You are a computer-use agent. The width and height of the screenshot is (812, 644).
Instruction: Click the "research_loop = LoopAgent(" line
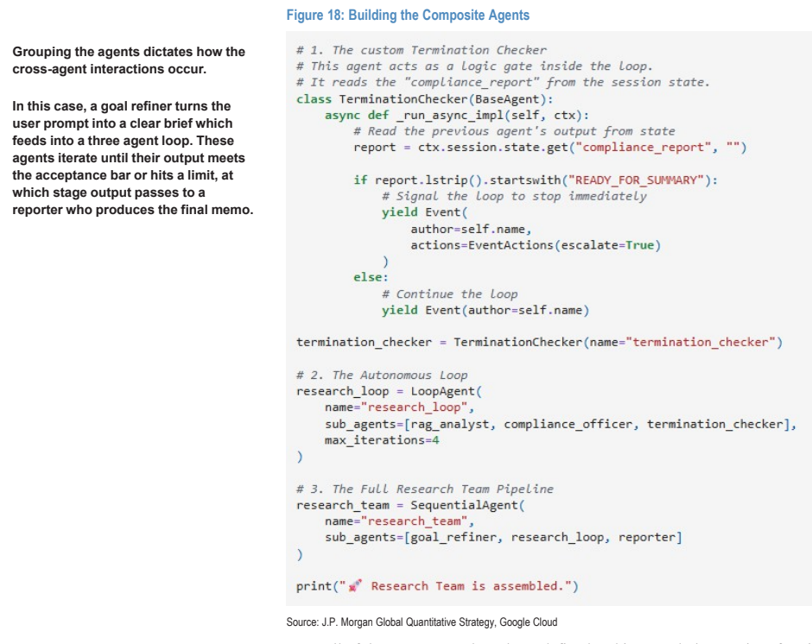[389, 391]
